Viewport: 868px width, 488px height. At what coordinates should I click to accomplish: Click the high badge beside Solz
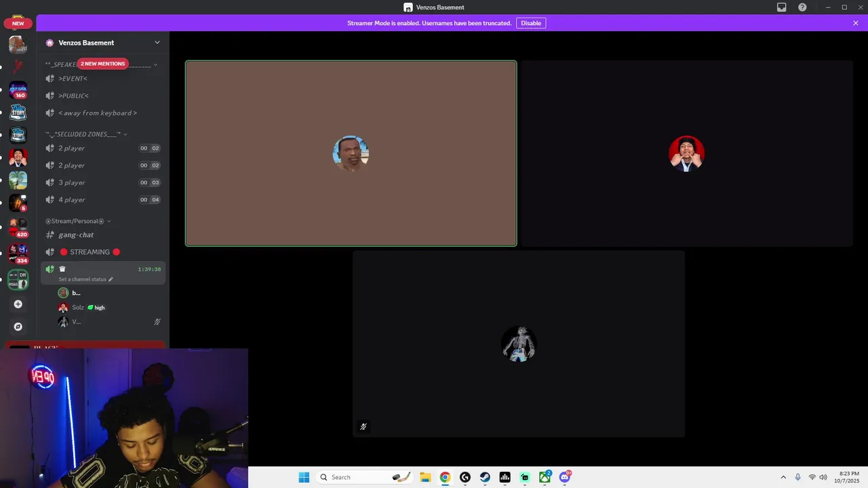click(x=96, y=308)
